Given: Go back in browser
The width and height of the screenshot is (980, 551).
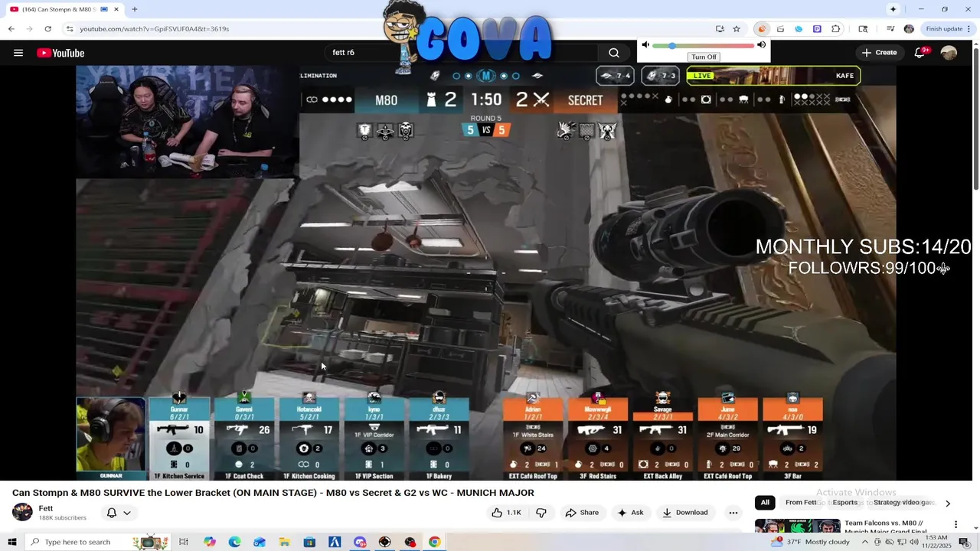Looking at the screenshot, I should pyautogui.click(x=11, y=29).
